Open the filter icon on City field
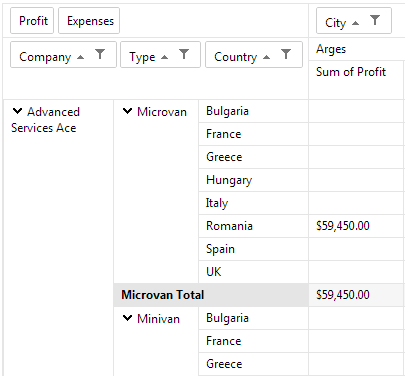Image resolution: width=405 pixels, height=376 pixels. coord(375,20)
